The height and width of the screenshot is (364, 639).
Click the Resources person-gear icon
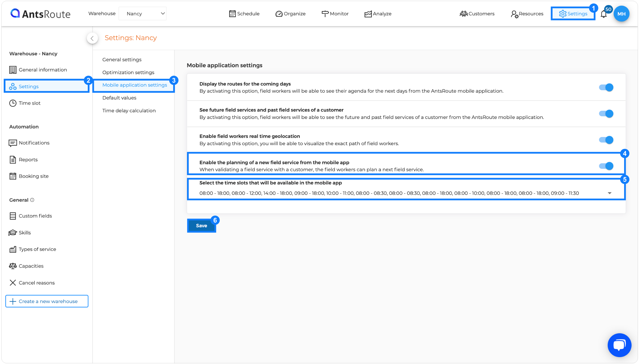(x=514, y=14)
